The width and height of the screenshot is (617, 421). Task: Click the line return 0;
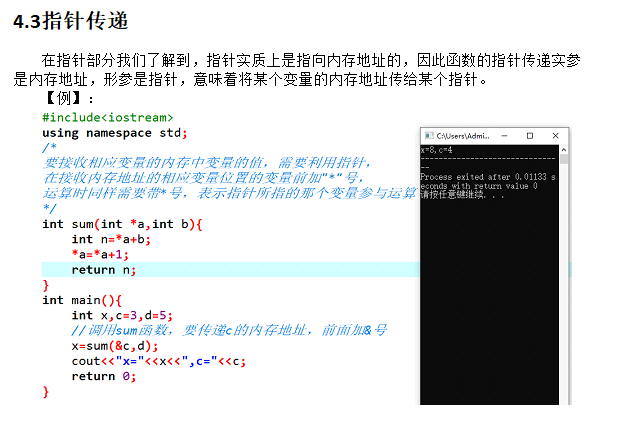(x=103, y=377)
